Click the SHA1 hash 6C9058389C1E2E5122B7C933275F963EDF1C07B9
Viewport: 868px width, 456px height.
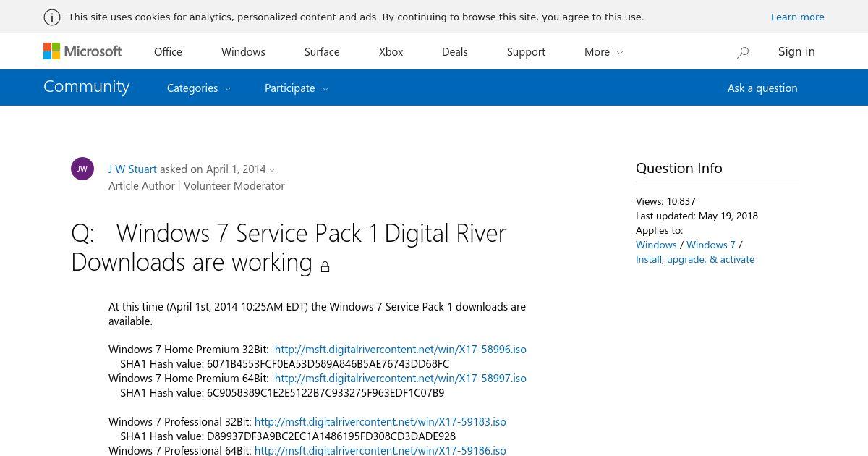coord(325,392)
